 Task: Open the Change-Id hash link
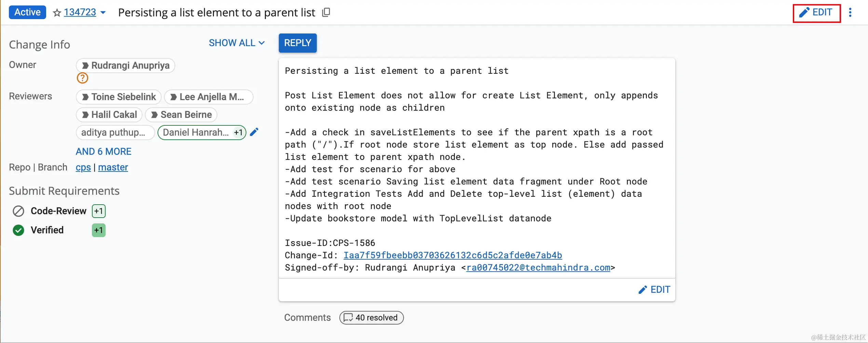point(453,255)
